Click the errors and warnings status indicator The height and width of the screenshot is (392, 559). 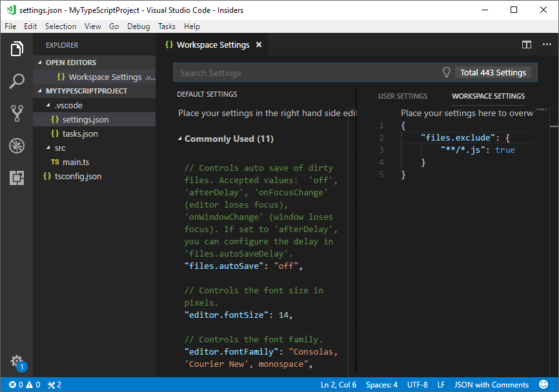click(25, 385)
